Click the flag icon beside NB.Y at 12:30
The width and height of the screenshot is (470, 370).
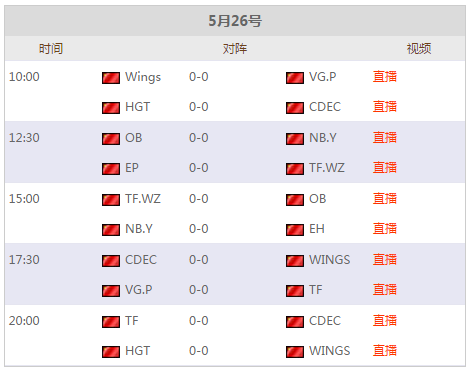pos(295,139)
